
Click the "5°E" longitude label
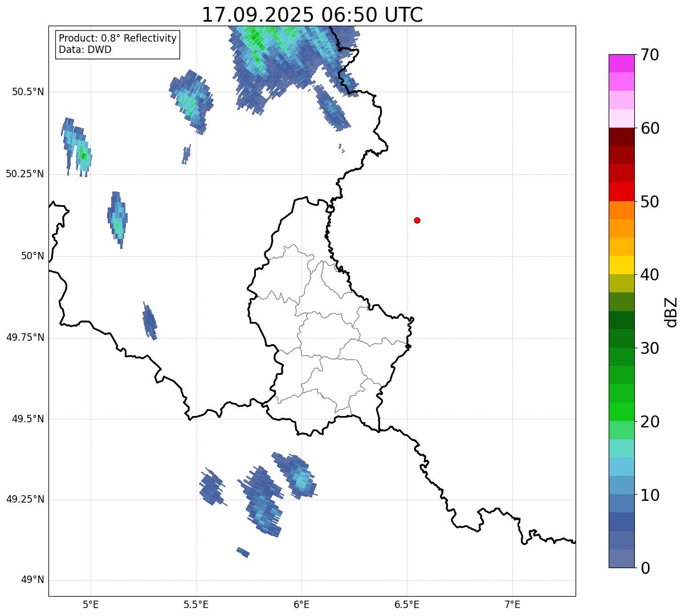coord(91,604)
